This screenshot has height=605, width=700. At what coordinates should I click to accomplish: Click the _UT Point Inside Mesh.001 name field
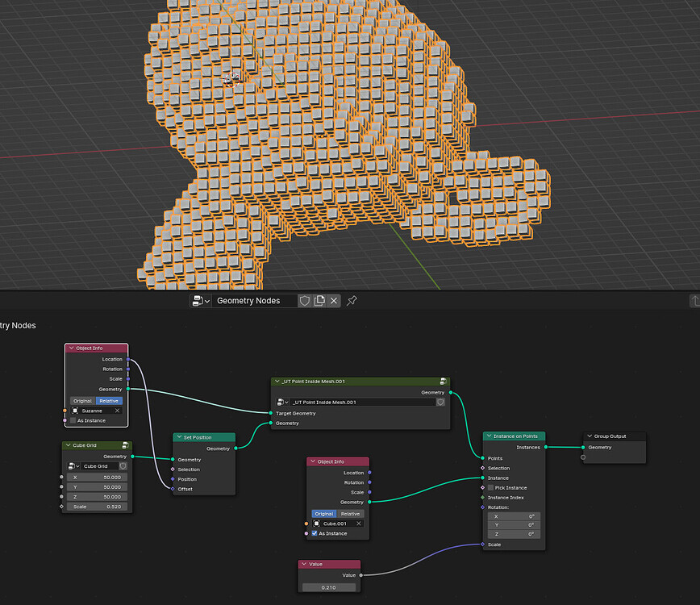pyautogui.click(x=363, y=403)
